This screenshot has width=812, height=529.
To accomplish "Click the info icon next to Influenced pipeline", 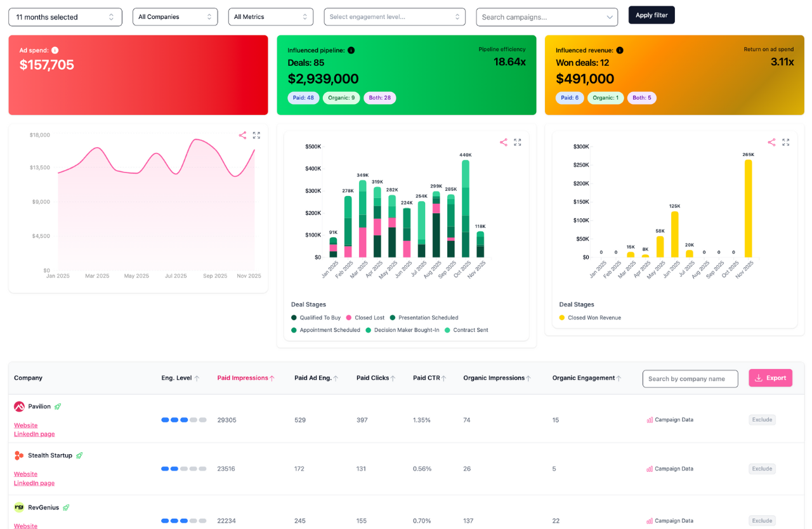I will (x=351, y=49).
